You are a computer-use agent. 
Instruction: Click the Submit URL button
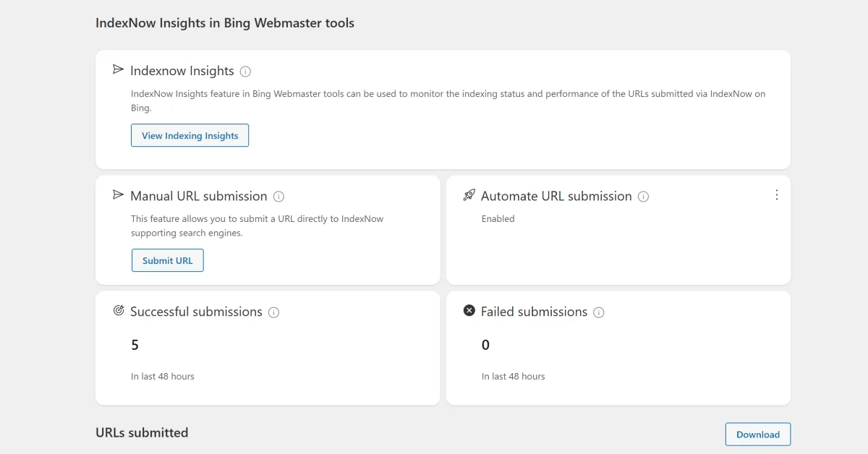pyautogui.click(x=167, y=260)
